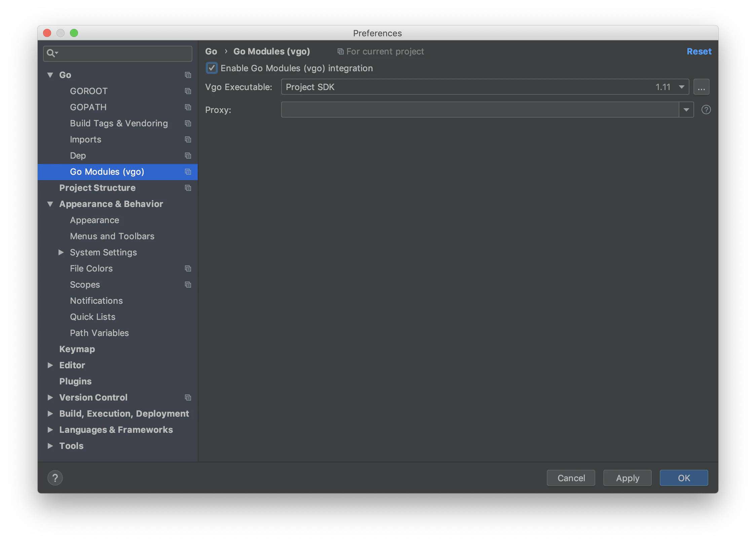
Task: Click the project-level icon next to Dep
Action: tap(188, 156)
